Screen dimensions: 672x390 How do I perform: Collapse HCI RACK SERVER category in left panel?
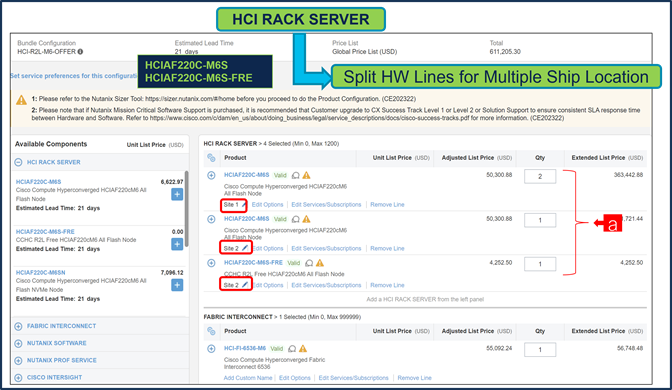[18, 162]
